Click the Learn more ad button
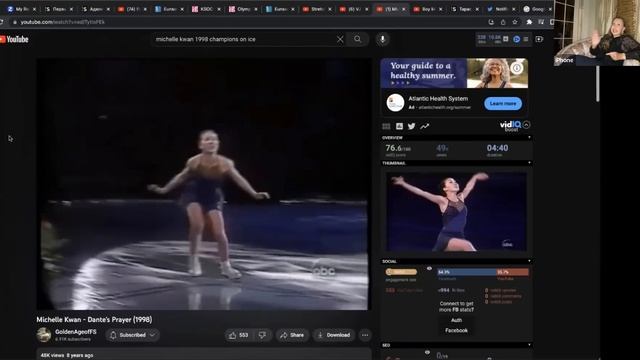640x360 pixels. (x=503, y=104)
